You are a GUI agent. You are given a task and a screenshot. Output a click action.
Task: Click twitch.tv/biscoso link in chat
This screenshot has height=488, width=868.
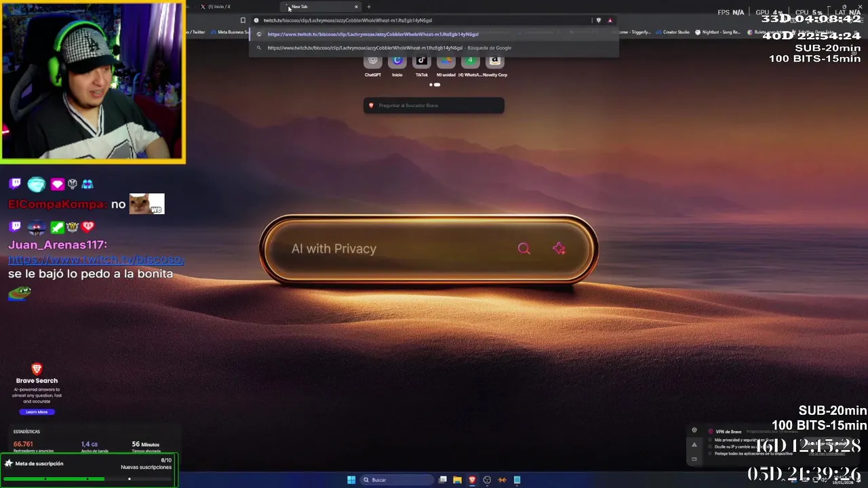(96, 260)
